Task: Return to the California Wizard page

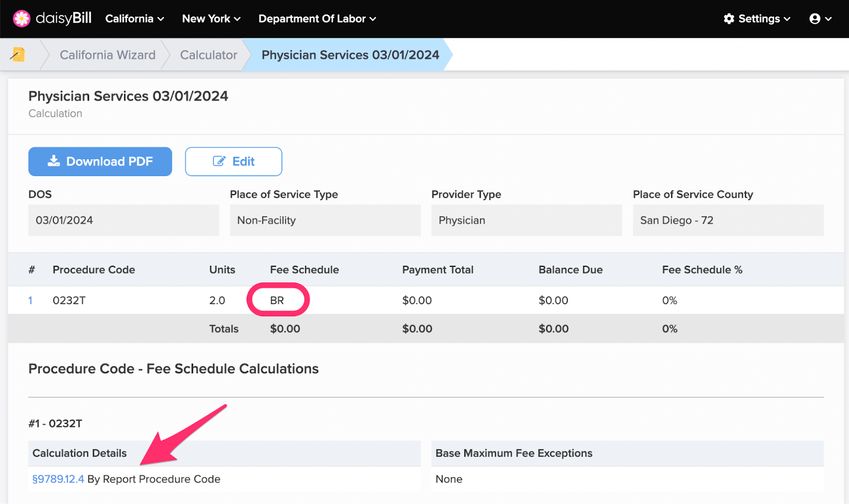Action: click(x=108, y=54)
